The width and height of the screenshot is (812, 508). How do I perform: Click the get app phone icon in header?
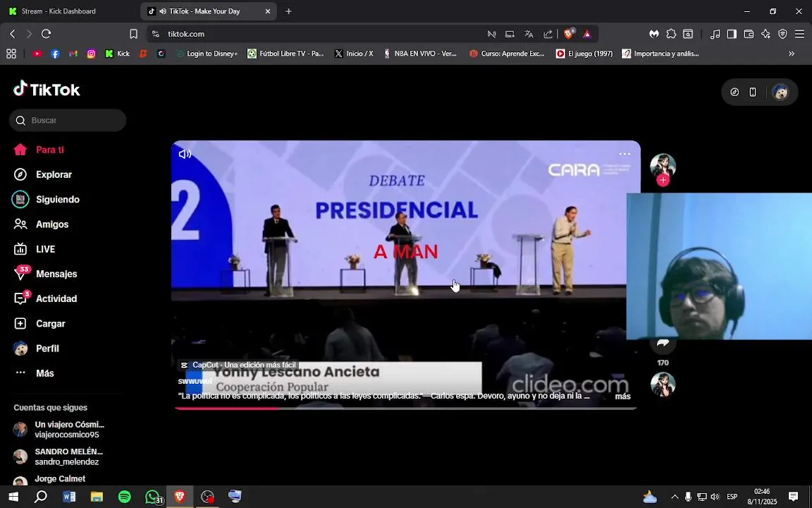pyautogui.click(x=753, y=92)
